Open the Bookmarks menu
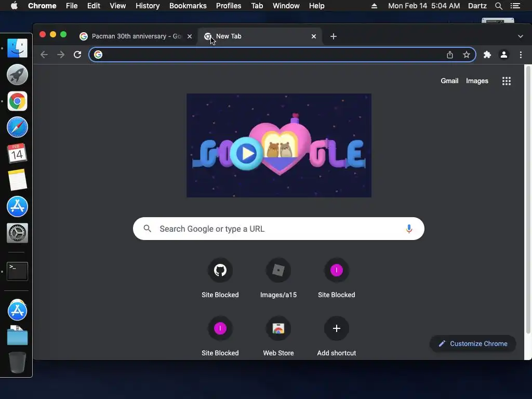 coord(188,6)
